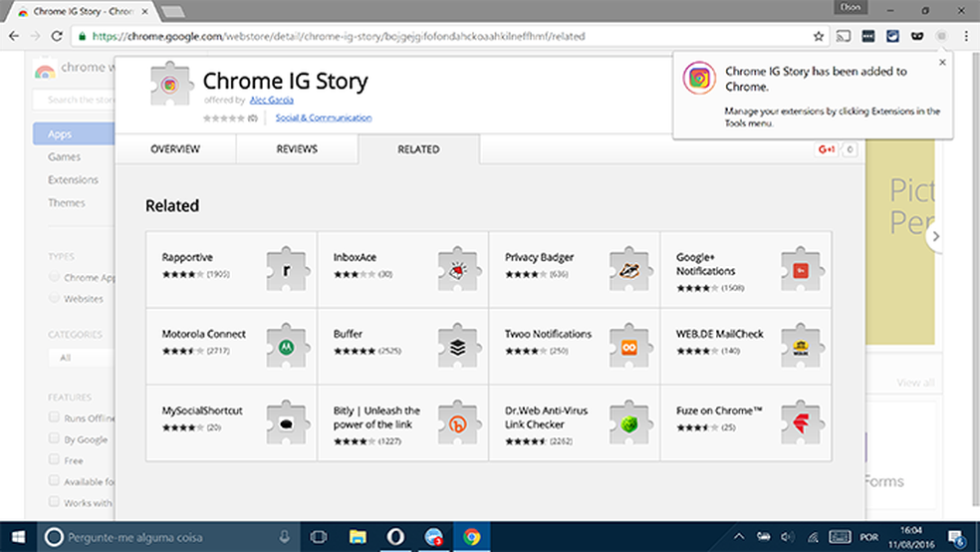Image resolution: width=980 pixels, height=552 pixels.
Task: Go back to the previous page
Action: (14, 36)
